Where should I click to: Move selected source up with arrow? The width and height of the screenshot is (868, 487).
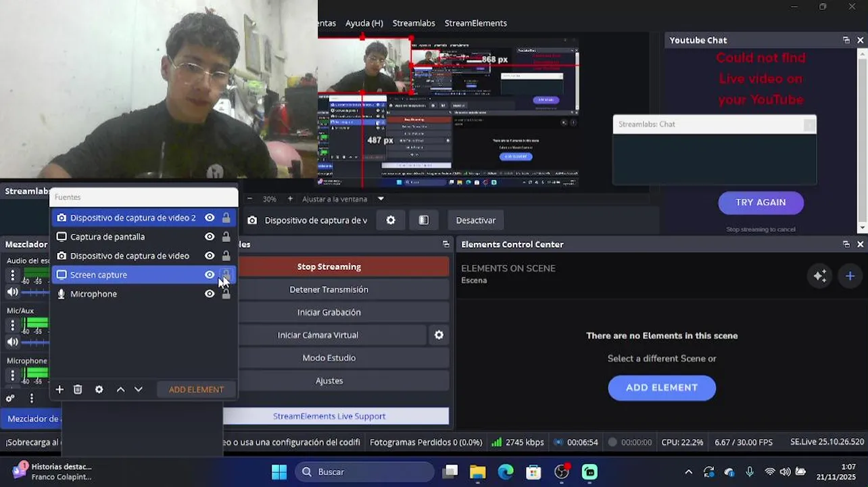(x=120, y=390)
